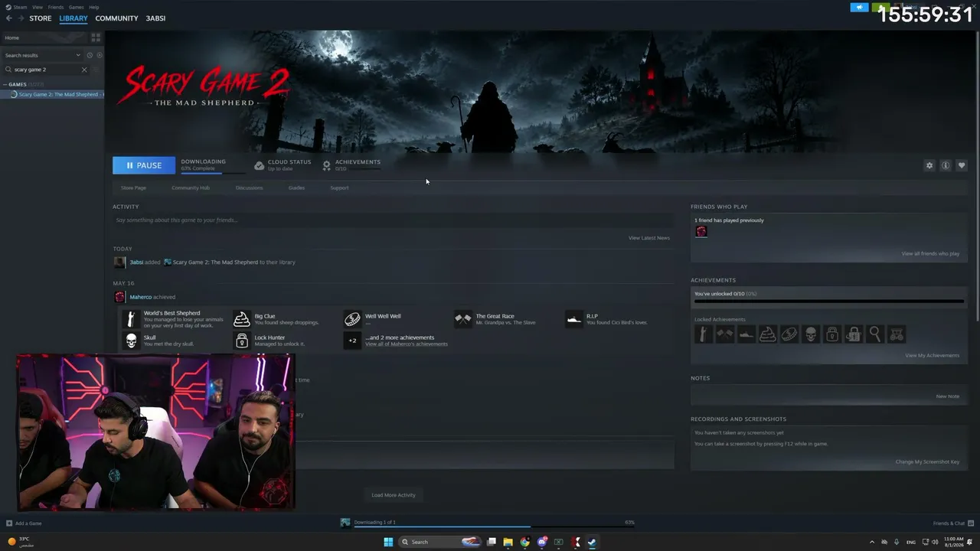
Task: Click View My Achievements
Action: click(x=932, y=355)
